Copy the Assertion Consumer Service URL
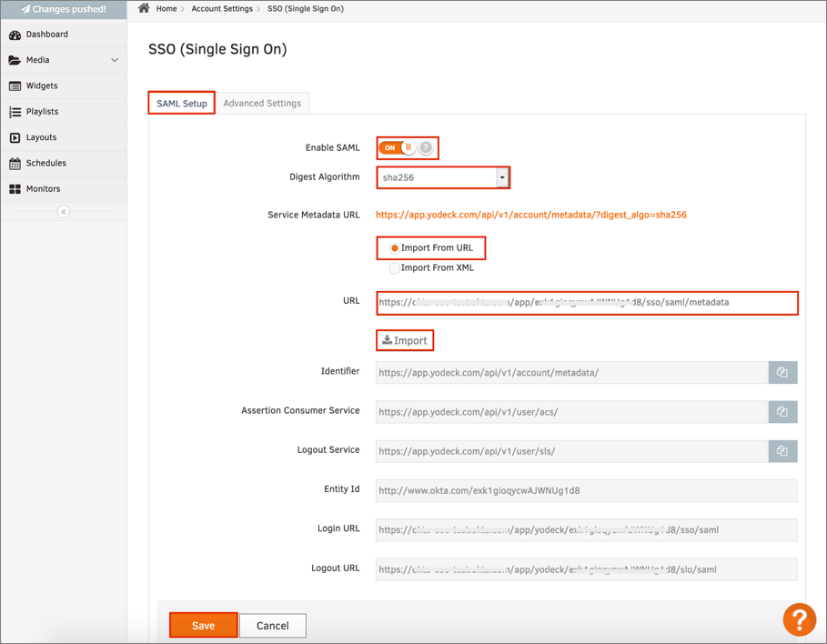The image size is (827, 644). point(782,412)
